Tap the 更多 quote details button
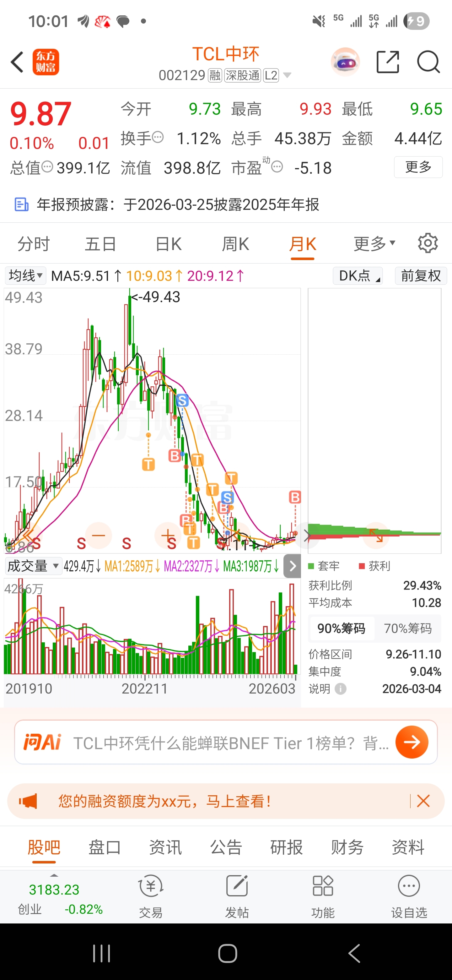Viewport: 452px width, 980px height. [x=418, y=166]
